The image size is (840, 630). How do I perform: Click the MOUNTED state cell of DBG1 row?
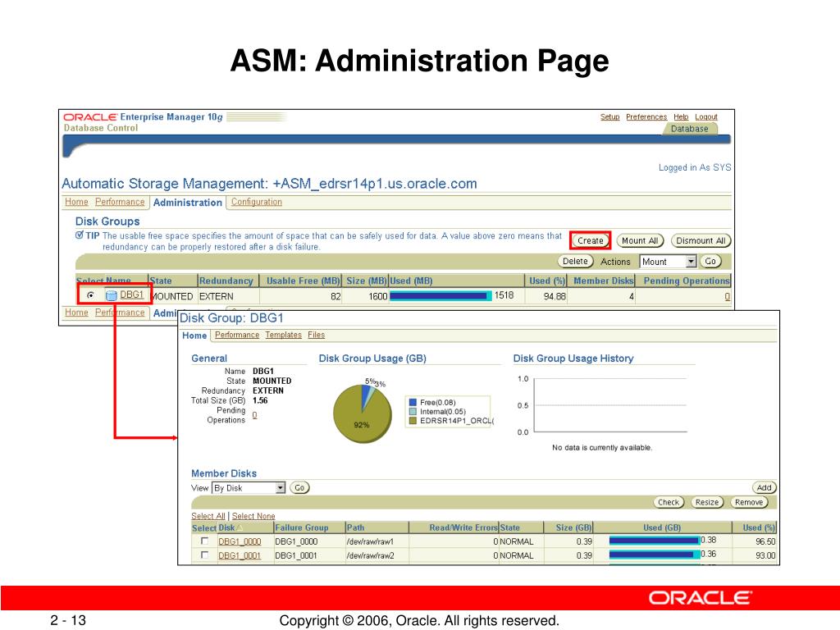(171, 296)
